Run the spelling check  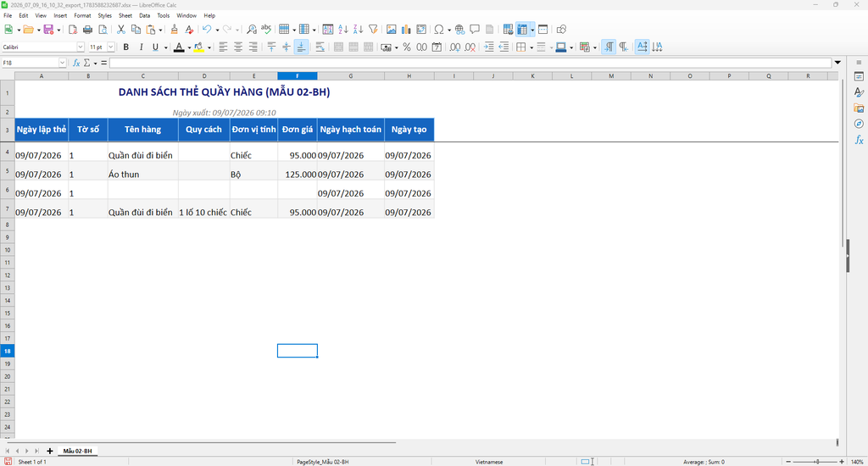tap(266, 30)
